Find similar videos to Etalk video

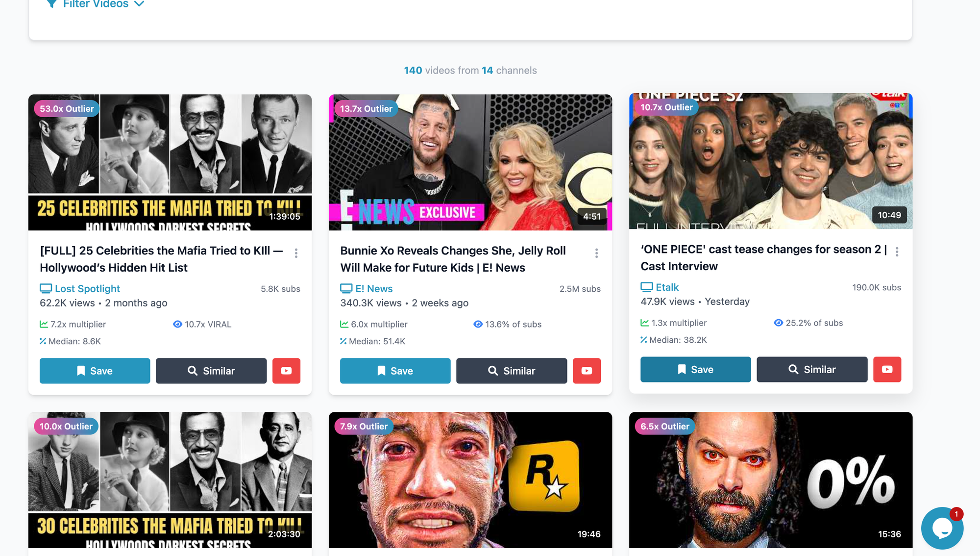tap(812, 369)
